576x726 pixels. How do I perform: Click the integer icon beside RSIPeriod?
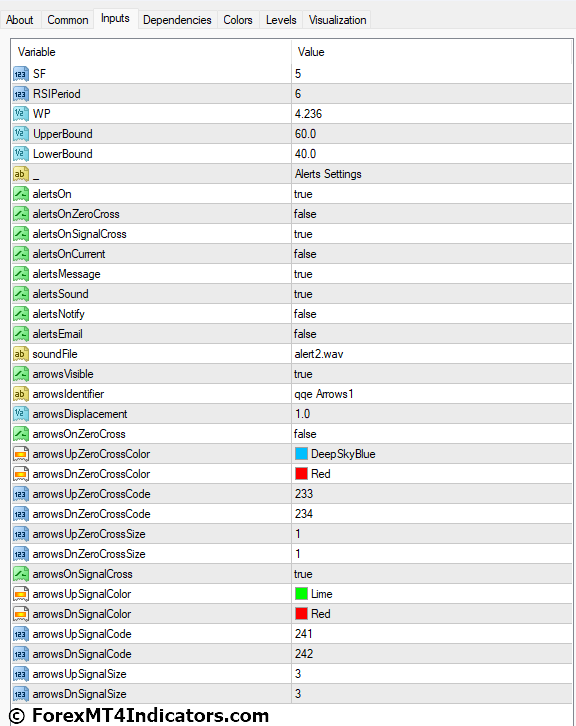tap(21, 94)
